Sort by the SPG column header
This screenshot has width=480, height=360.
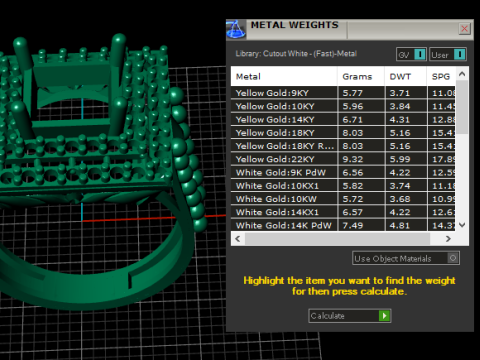pyautogui.click(x=441, y=77)
